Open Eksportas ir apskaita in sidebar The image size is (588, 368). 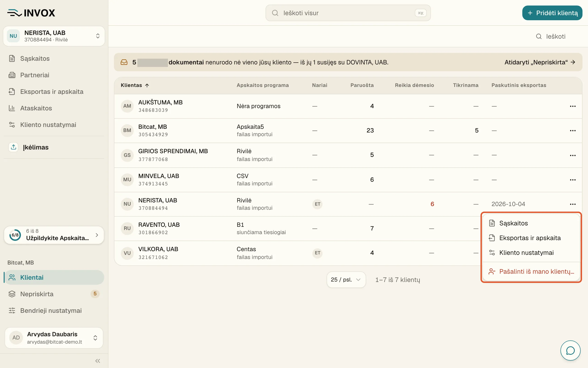click(x=54, y=92)
